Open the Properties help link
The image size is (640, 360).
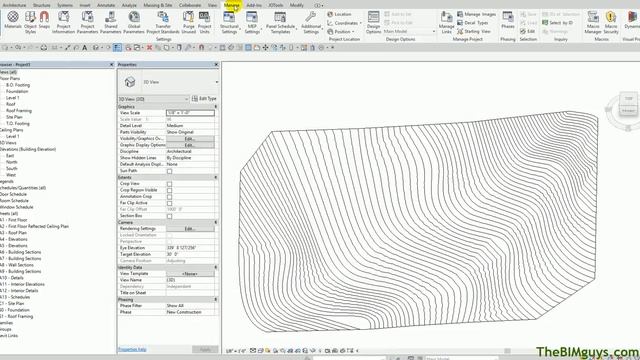(x=132, y=349)
